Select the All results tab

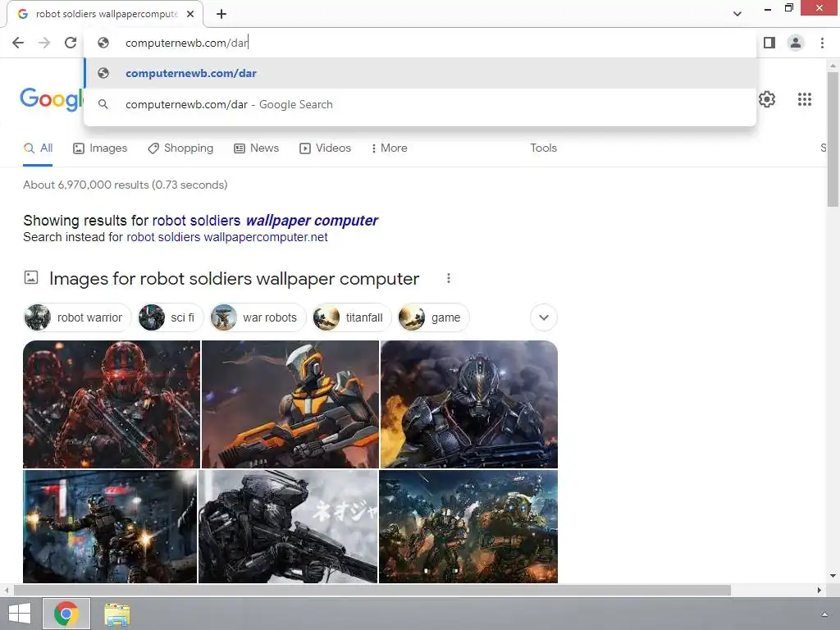point(38,148)
